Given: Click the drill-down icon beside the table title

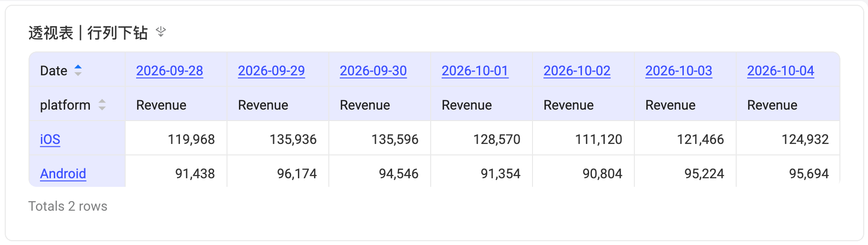Looking at the screenshot, I should click(161, 32).
